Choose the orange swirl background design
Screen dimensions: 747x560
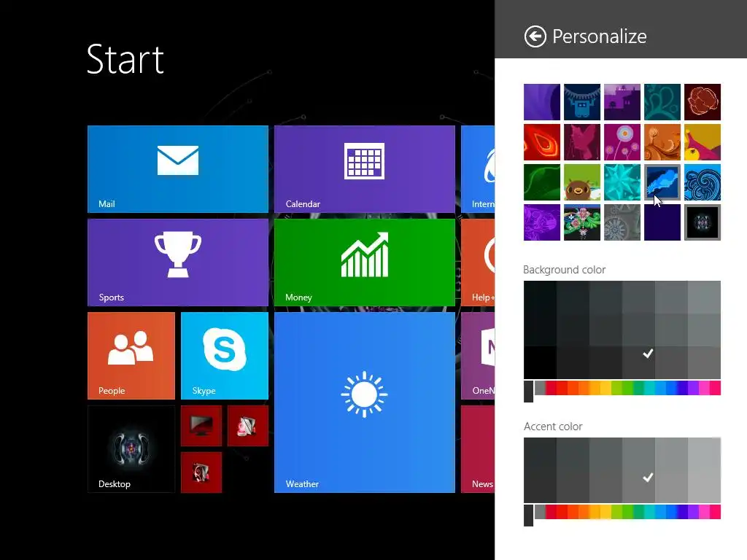click(662, 142)
